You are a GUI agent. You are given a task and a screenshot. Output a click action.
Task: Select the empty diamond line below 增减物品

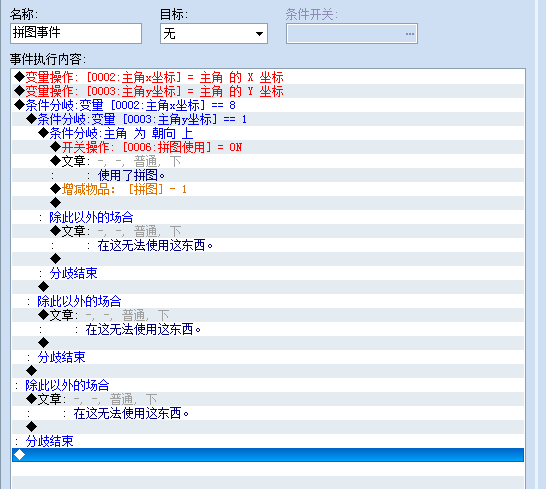[268, 203]
